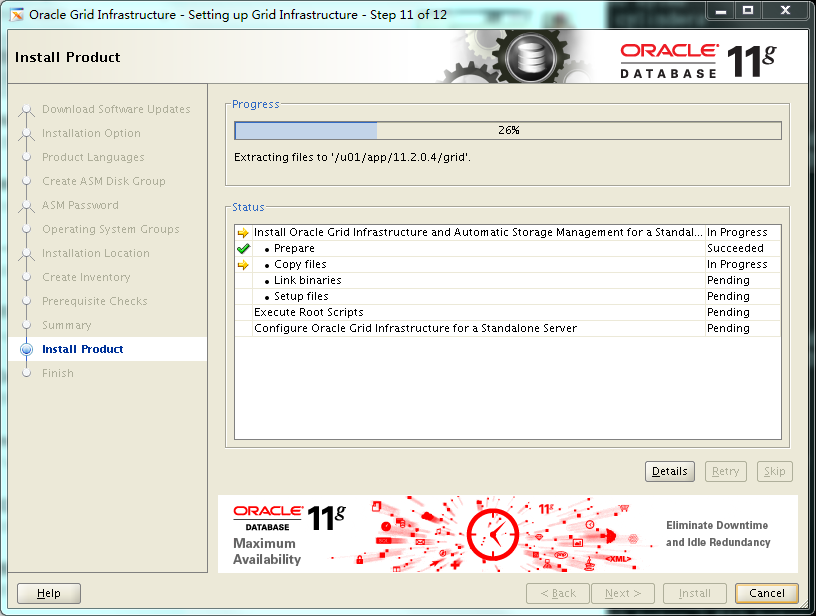
Task: Go to Create Inventory step
Action: click(86, 277)
